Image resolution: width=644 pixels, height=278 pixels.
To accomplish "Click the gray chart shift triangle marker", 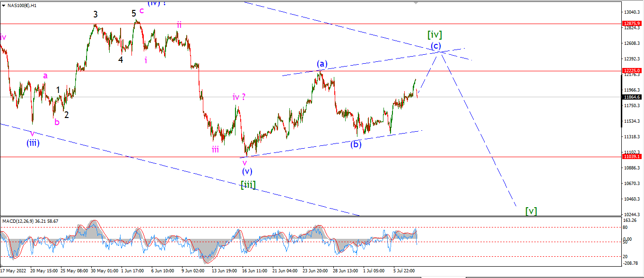I will pyautogui.click(x=416, y=2).
